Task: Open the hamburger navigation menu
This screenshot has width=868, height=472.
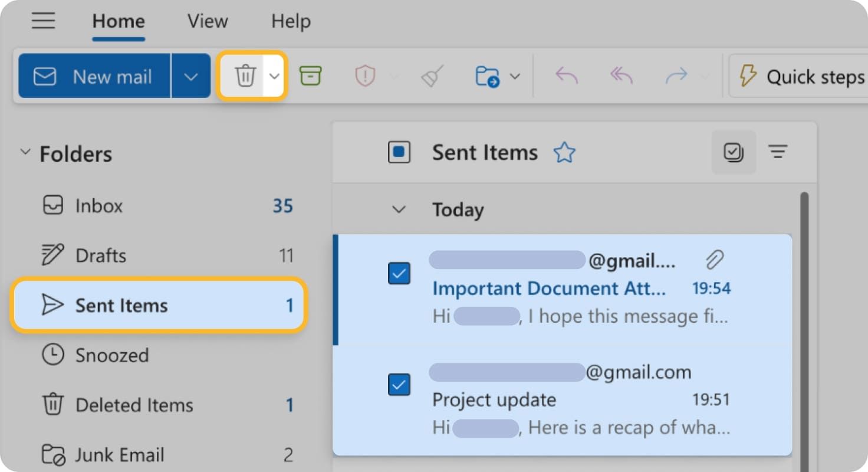Action: pyautogui.click(x=43, y=21)
